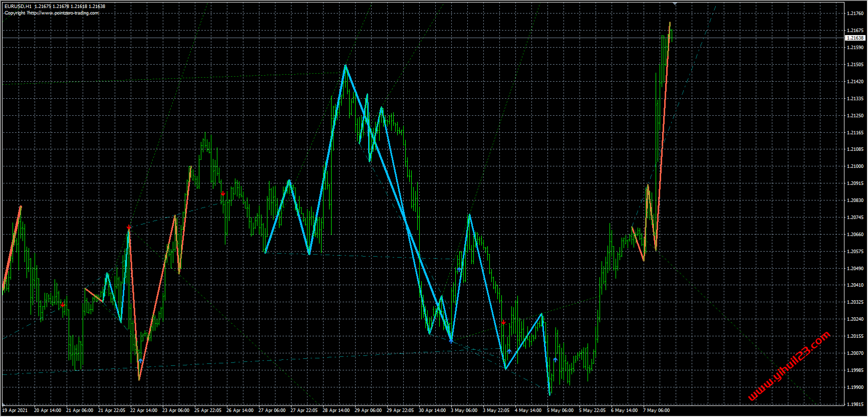
Task: Select the red down arrow near 20 Apr 14:00
Action: pyautogui.click(x=63, y=305)
